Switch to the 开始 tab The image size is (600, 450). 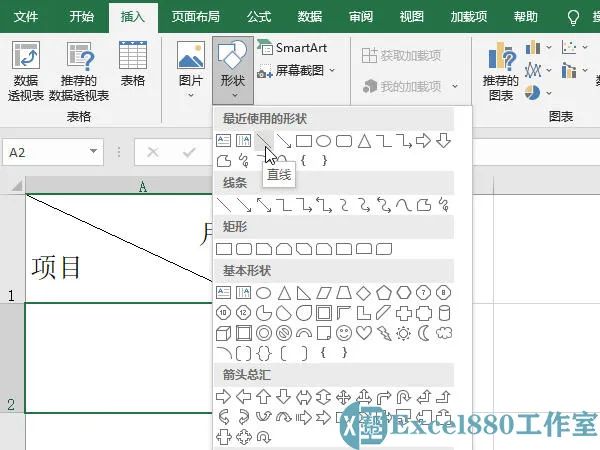[x=82, y=16]
